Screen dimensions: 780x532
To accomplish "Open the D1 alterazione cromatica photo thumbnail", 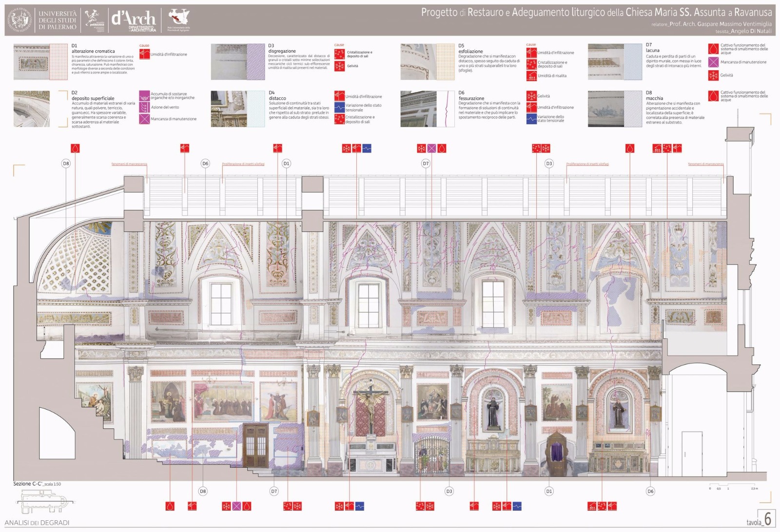I will pyautogui.click(x=31, y=62).
